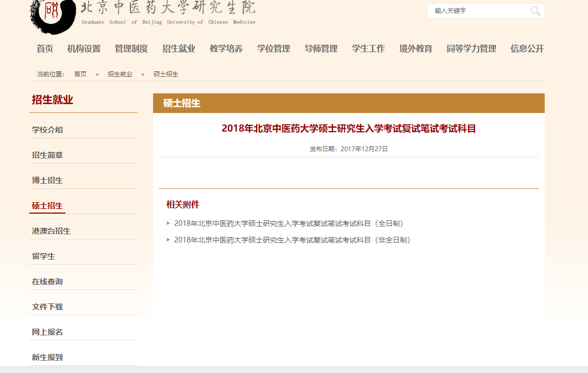The image size is (588, 373).
Task: Open the 机构设置 menu
Action: 84,49
